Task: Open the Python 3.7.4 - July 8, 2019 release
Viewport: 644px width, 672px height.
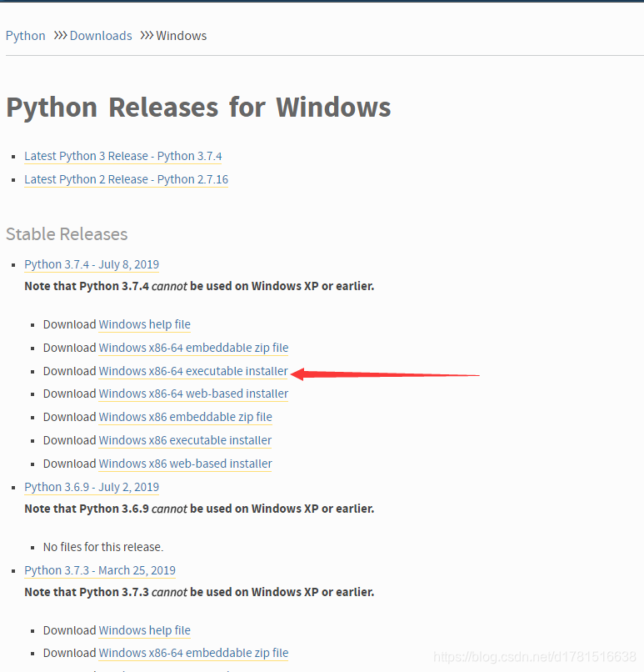Action: click(x=92, y=264)
